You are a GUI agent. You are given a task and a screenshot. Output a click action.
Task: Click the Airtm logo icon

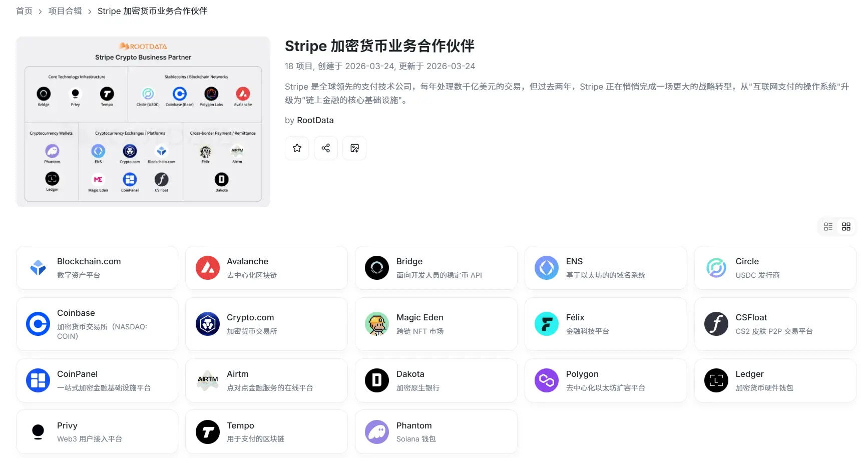pos(208,380)
